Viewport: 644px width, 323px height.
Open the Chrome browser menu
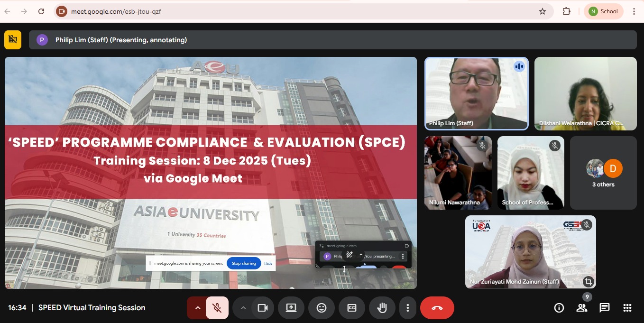click(x=634, y=11)
